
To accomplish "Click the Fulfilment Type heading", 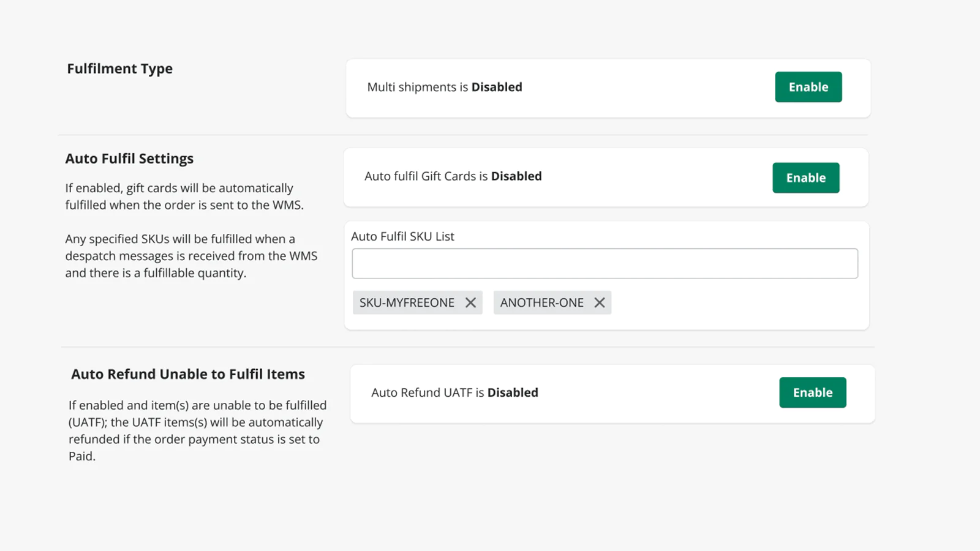I will click(119, 69).
